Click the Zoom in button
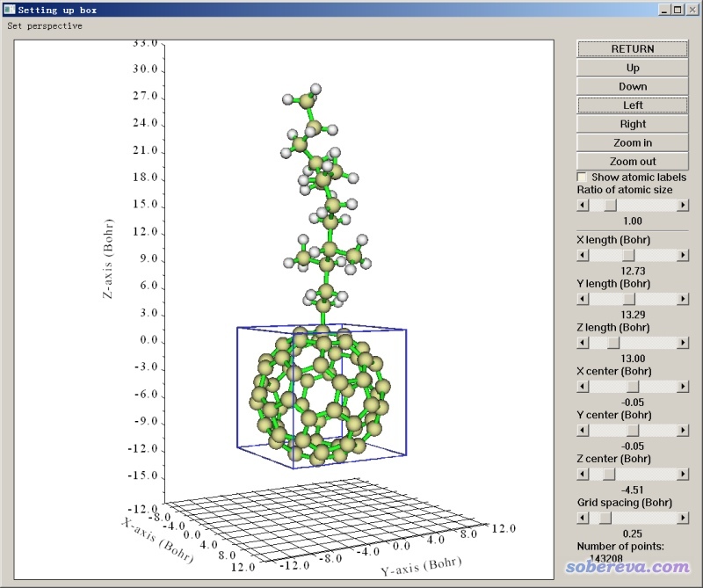The width and height of the screenshot is (703, 588). click(632, 142)
